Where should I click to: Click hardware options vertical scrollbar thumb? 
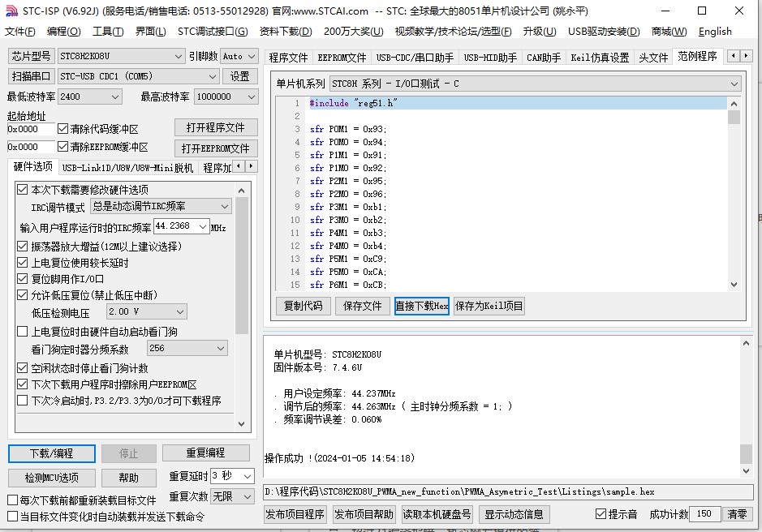[x=242, y=266]
